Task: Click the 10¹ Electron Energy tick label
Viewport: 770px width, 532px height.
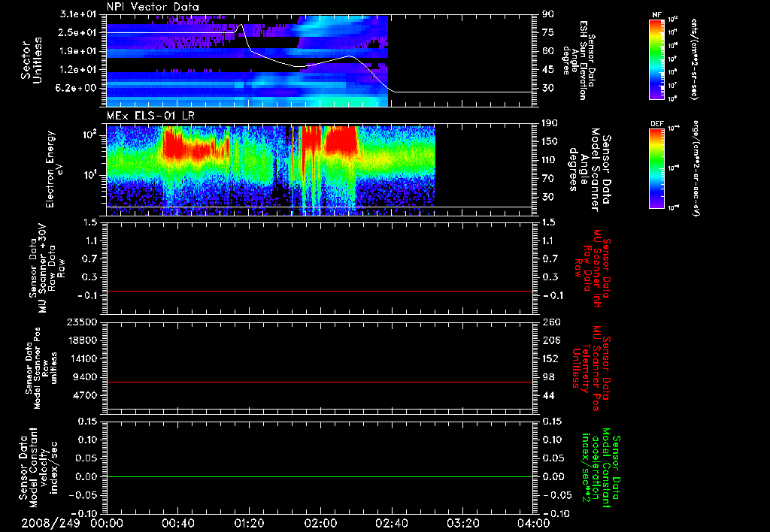Action: pyautogui.click(x=90, y=175)
